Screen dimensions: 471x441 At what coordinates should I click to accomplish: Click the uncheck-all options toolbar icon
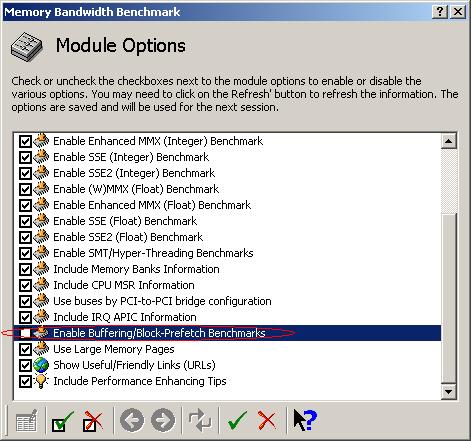[93, 421]
